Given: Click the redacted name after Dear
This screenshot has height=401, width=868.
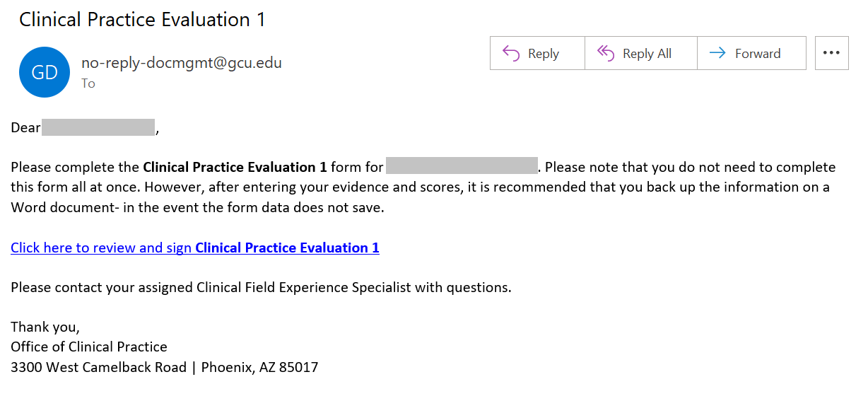Looking at the screenshot, I should (x=98, y=128).
